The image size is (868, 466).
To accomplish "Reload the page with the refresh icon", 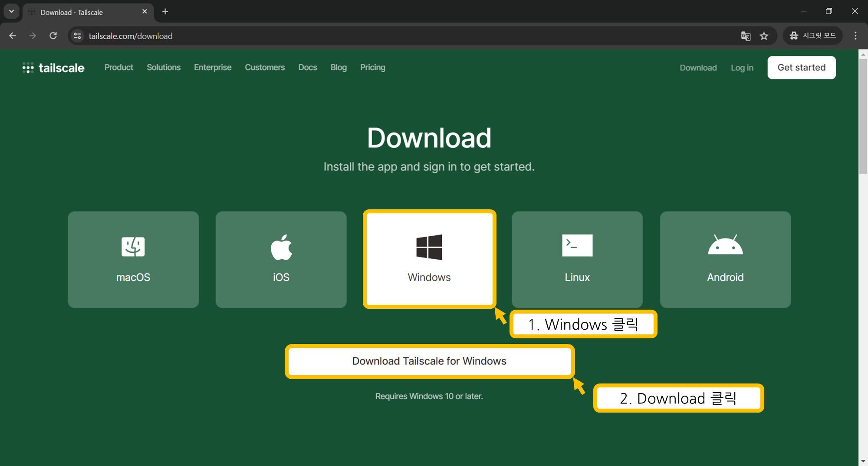I will point(53,36).
